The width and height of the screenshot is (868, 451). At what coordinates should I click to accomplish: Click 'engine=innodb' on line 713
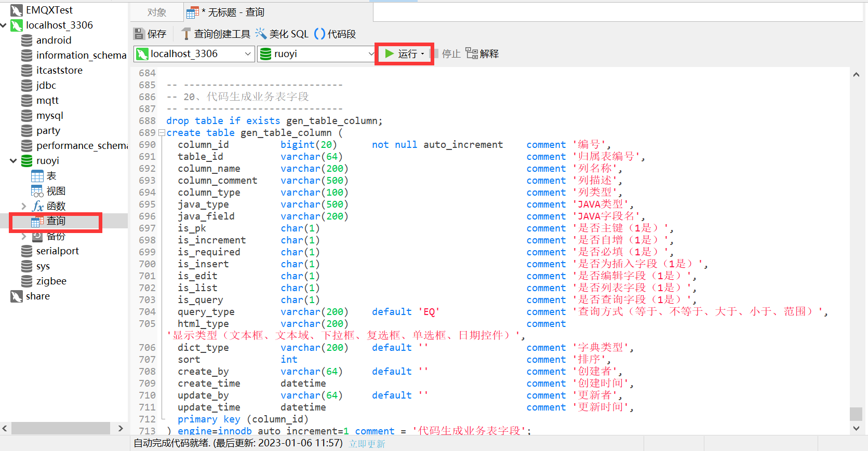coord(215,431)
